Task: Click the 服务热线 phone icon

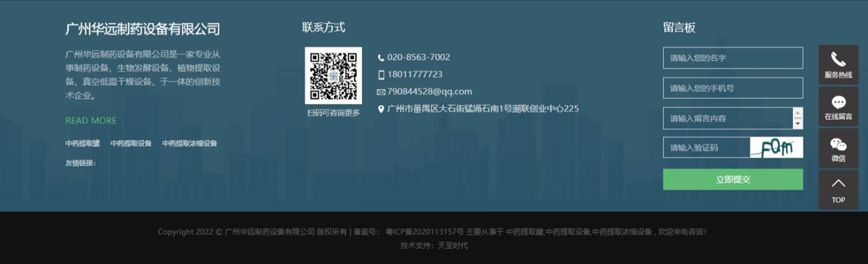Action: click(x=838, y=59)
